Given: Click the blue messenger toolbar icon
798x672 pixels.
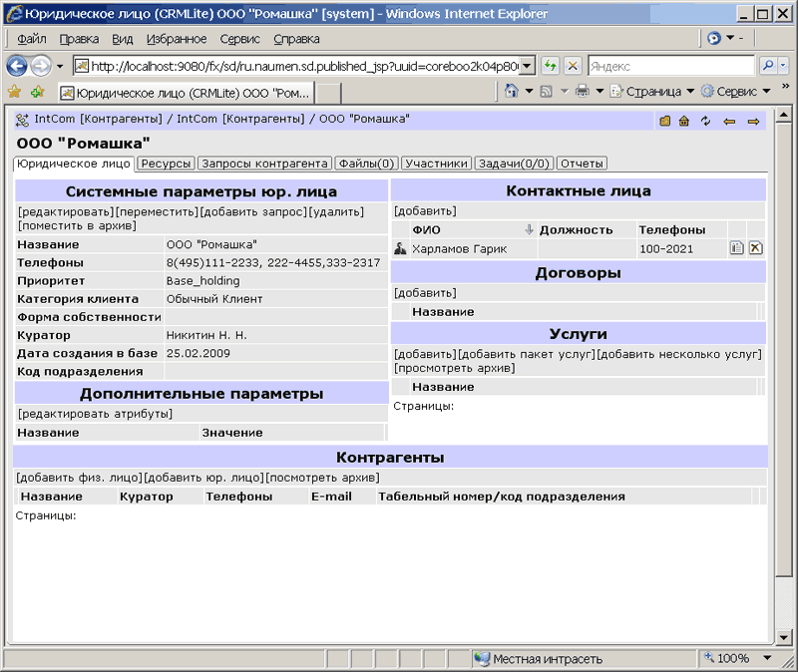Looking at the screenshot, I should 714,38.
